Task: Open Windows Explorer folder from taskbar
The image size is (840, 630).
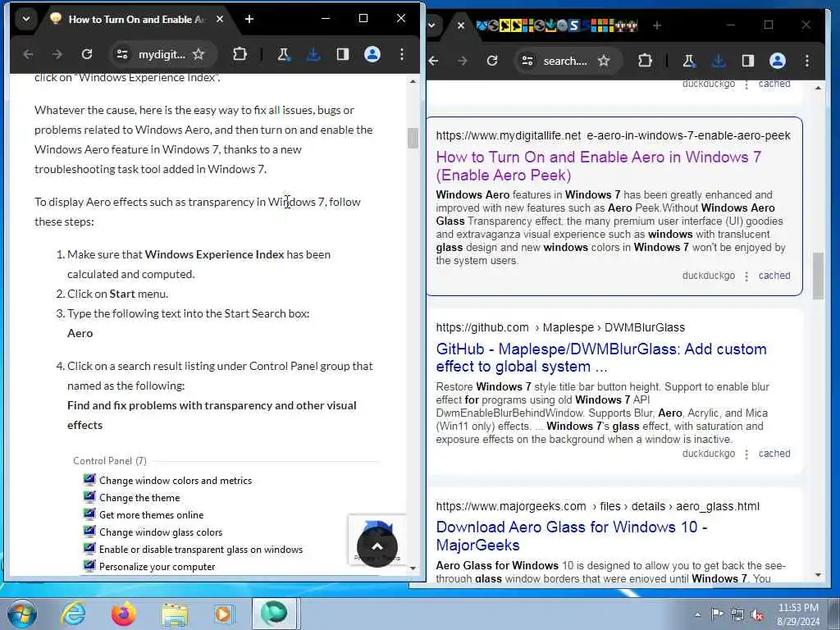Action: pos(175,614)
